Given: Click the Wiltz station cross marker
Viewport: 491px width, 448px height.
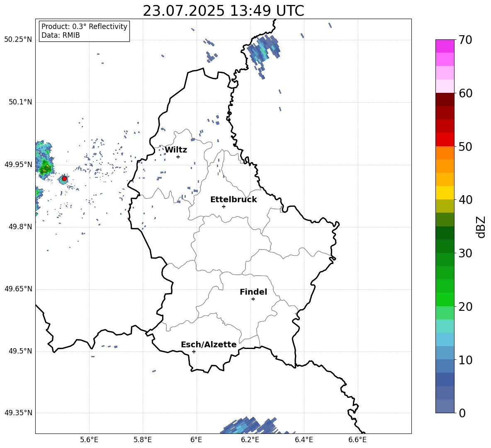Looking at the screenshot, I should coord(178,157).
